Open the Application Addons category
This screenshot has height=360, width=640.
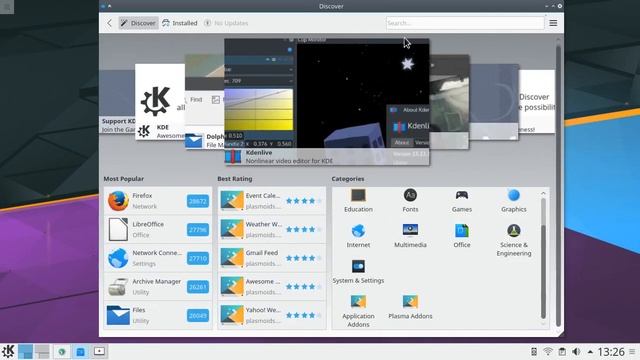[x=358, y=311]
